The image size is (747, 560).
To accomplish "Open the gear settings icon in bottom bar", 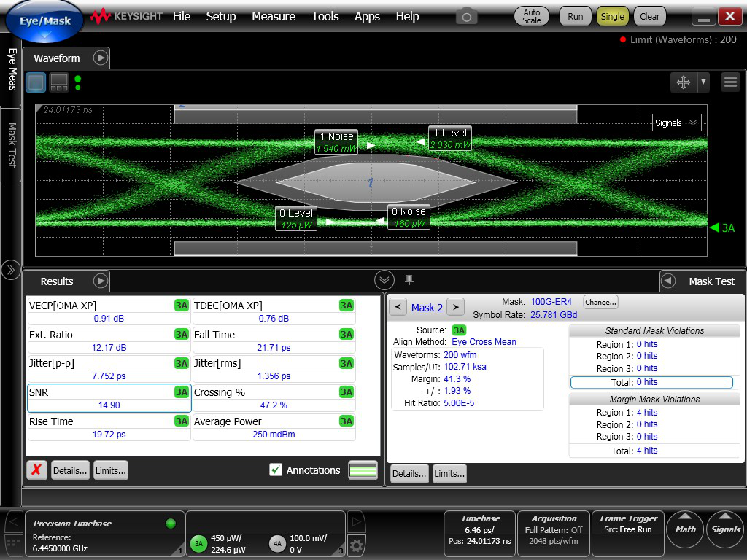I will pos(356,544).
